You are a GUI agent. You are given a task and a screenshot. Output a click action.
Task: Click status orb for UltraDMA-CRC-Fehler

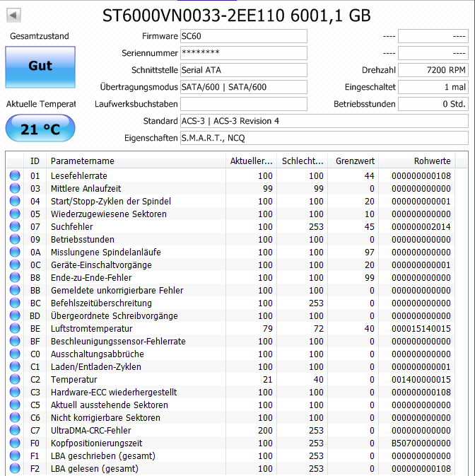click(x=15, y=431)
